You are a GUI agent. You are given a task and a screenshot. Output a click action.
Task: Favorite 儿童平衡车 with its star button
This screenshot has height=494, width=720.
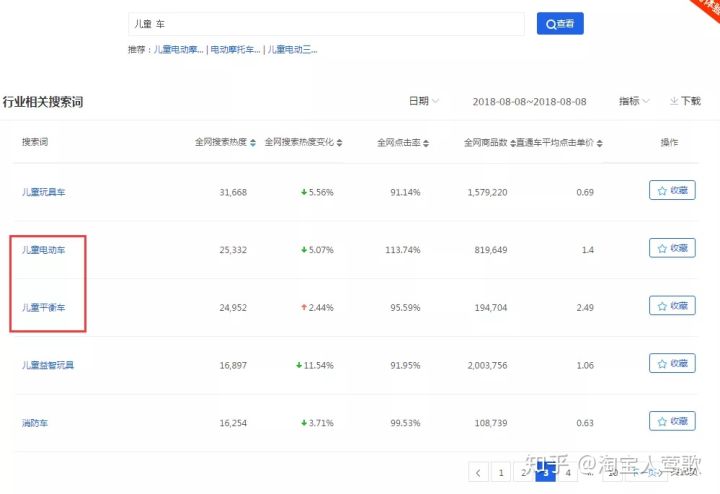point(672,305)
